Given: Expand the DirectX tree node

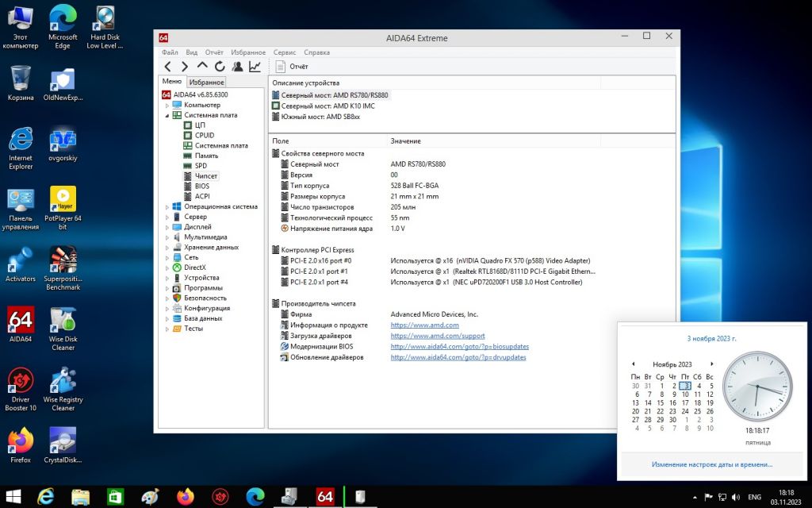Looking at the screenshot, I should (167, 268).
